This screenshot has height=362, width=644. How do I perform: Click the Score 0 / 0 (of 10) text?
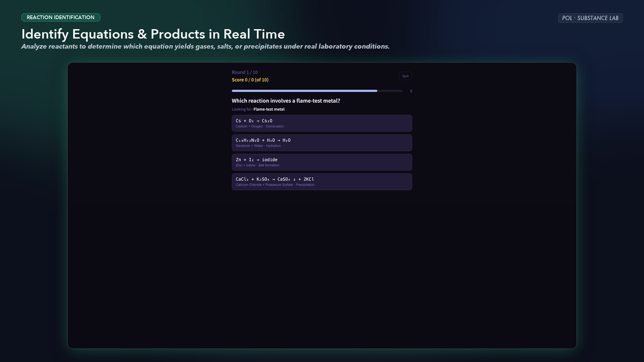250,80
